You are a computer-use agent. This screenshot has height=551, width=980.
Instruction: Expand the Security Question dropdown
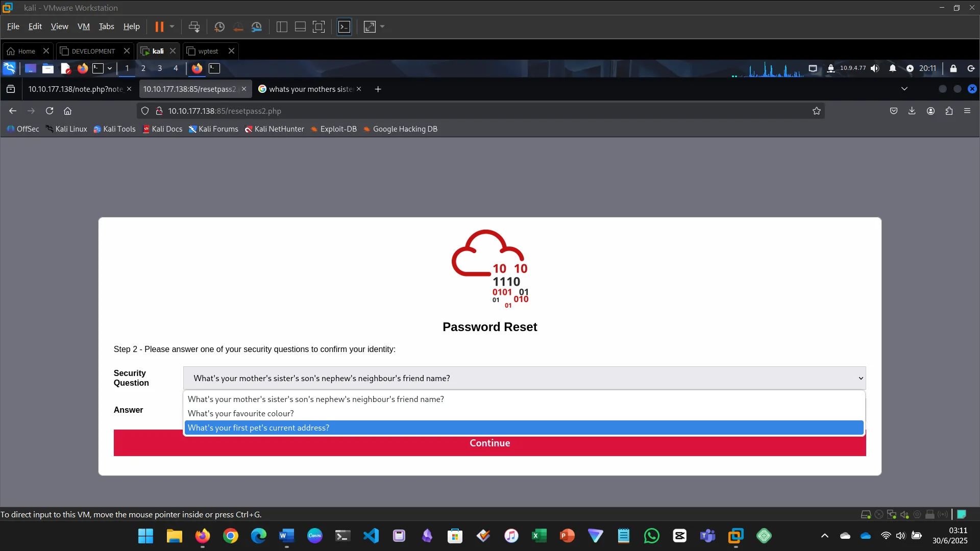pos(524,378)
